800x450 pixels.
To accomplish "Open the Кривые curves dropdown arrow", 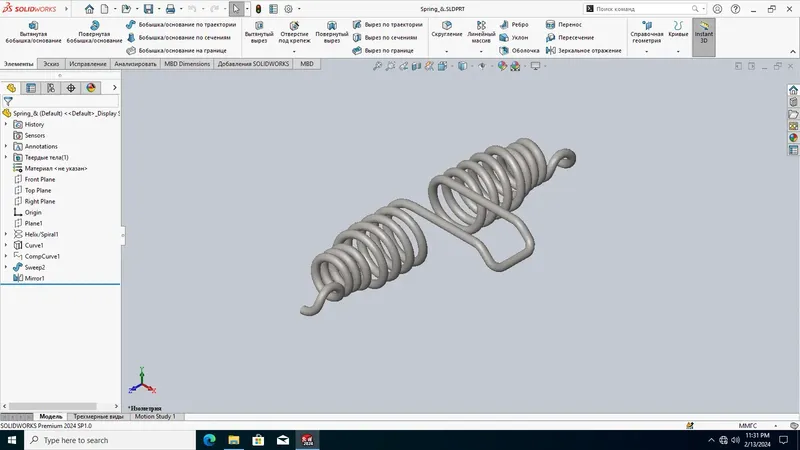I will point(678,52).
